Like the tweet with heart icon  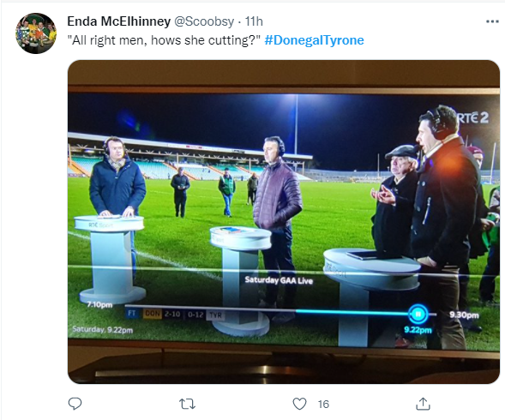pos(299,404)
